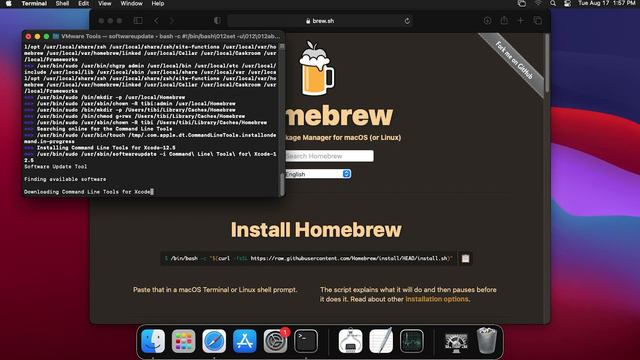This screenshot has width=640, height=360.
Task: Show Safari tab overview
Action: [x=538, y=20]
